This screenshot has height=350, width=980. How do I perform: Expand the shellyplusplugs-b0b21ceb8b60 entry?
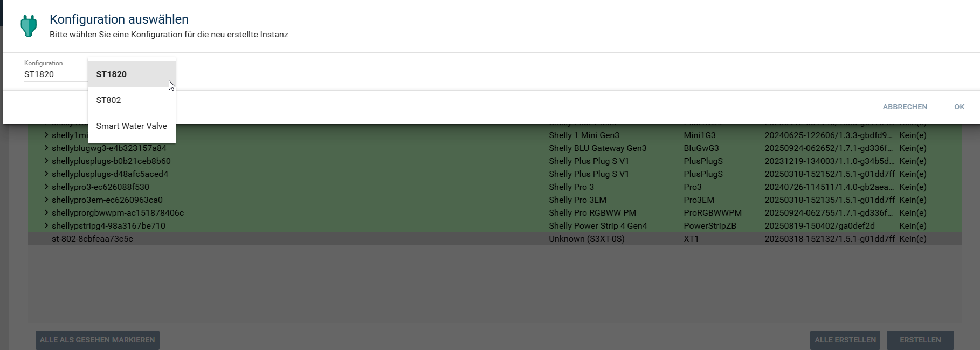tap(46, 161)
